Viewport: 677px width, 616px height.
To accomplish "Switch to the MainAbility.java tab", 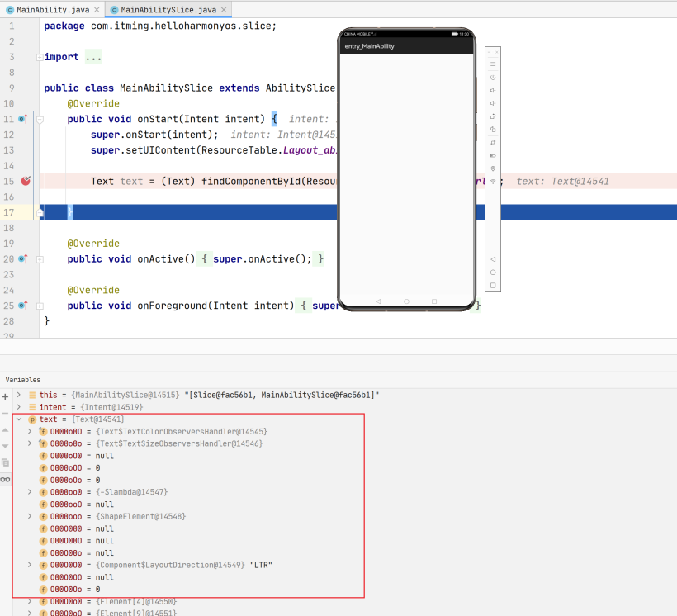I will pyautogui.click(x=53, y=10).
